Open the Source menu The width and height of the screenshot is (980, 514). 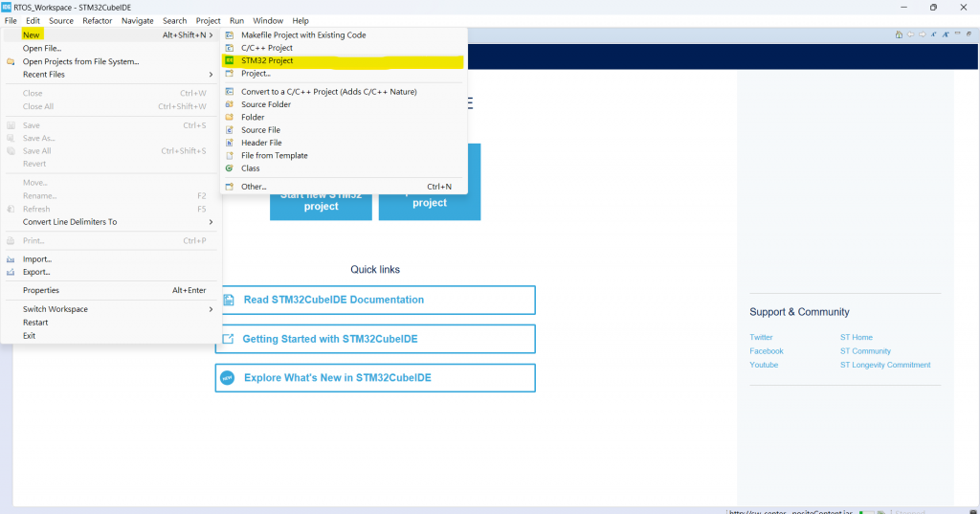pyautogui.click(x=61, y=21)
